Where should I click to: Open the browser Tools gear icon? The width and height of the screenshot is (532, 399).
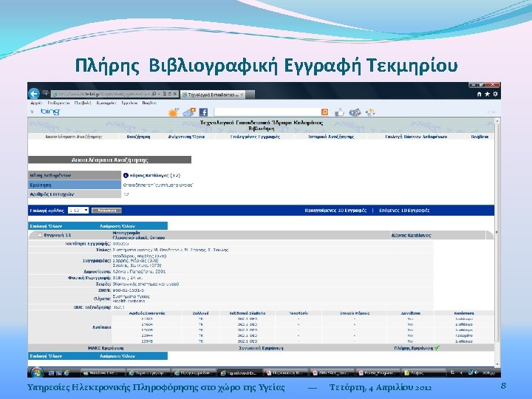click(495, 94)
